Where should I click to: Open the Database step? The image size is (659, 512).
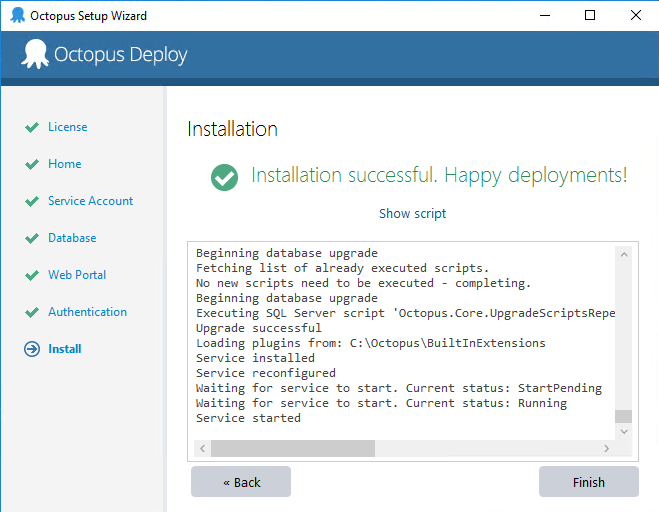72,238
